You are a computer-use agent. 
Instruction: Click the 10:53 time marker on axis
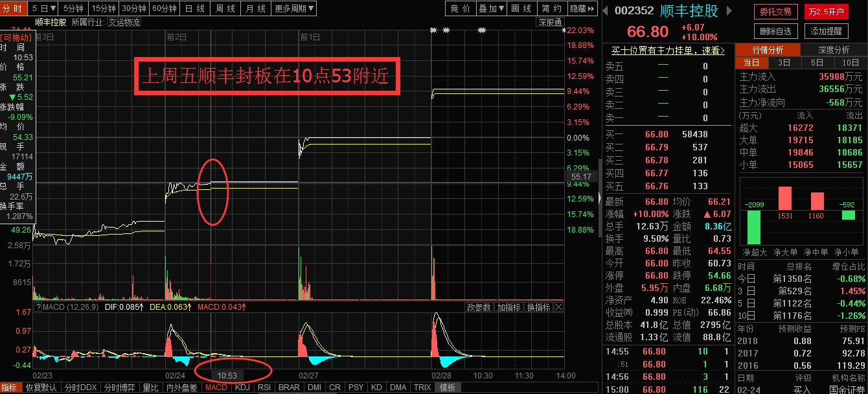click(227, 375)
